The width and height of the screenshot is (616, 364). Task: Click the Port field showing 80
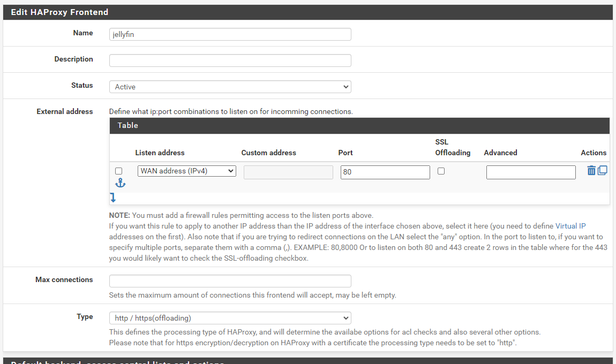pyautogui.click(x=385, y=172)
